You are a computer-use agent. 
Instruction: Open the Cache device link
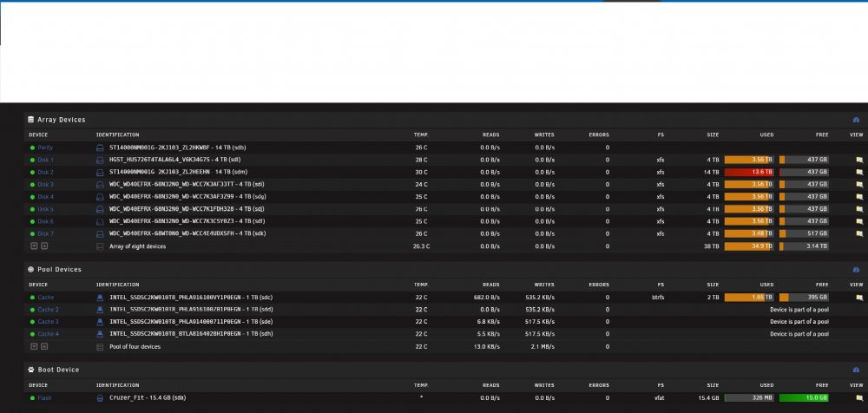point(45,298)
